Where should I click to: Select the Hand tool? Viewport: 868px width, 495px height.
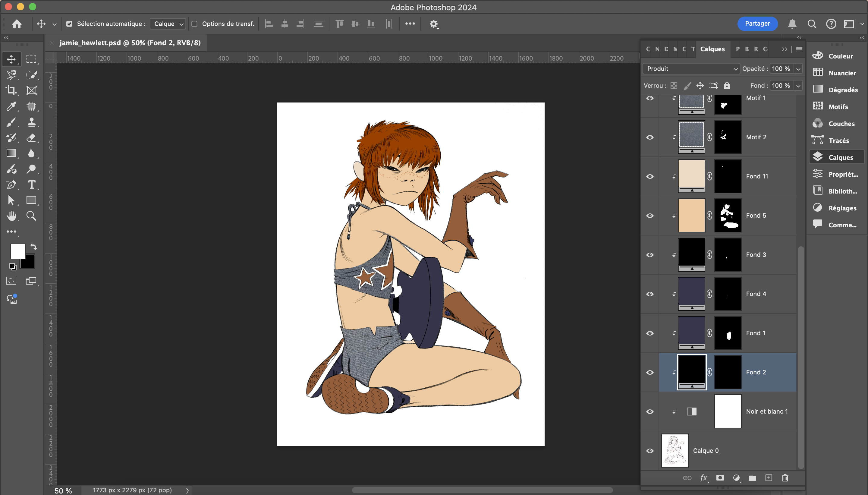point(11,216)
